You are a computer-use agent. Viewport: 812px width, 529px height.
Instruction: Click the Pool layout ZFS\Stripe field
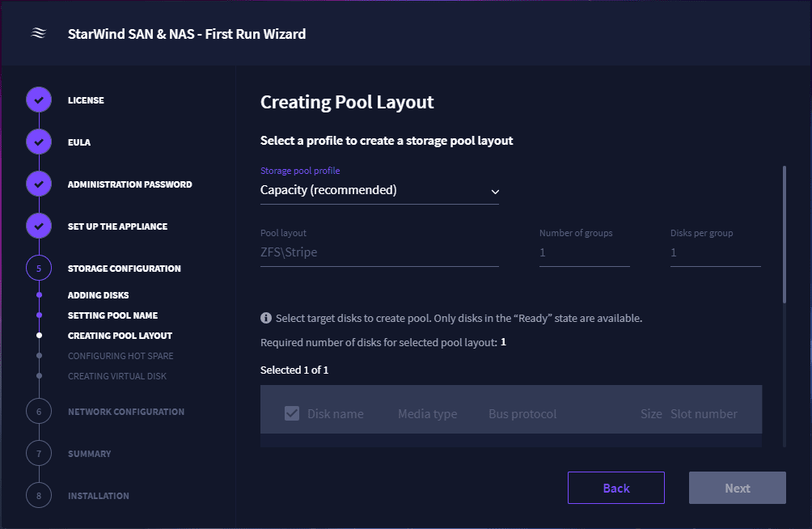(379, 253)
